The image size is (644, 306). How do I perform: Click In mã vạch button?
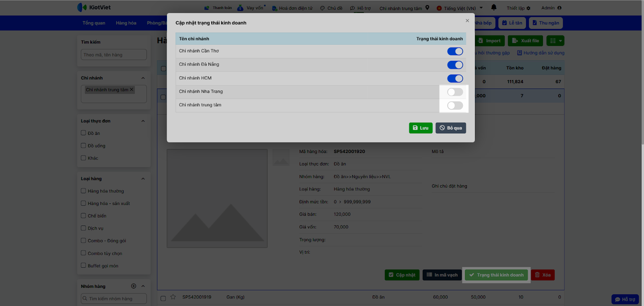point(442,275)
